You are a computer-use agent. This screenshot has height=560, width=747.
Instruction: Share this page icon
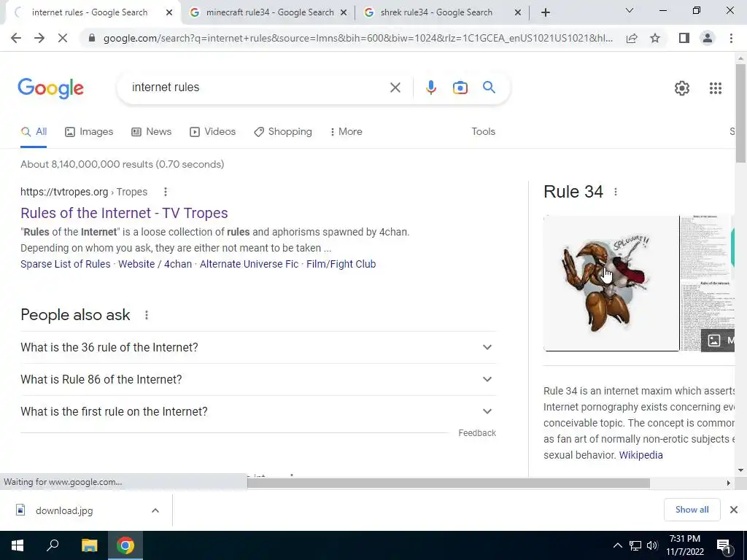[632, 38]
